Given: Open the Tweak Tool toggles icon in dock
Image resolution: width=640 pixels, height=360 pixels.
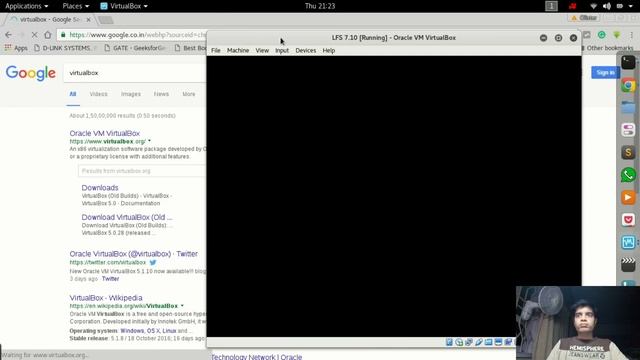Looking at the screenshot, I should (x=628, y=130).
